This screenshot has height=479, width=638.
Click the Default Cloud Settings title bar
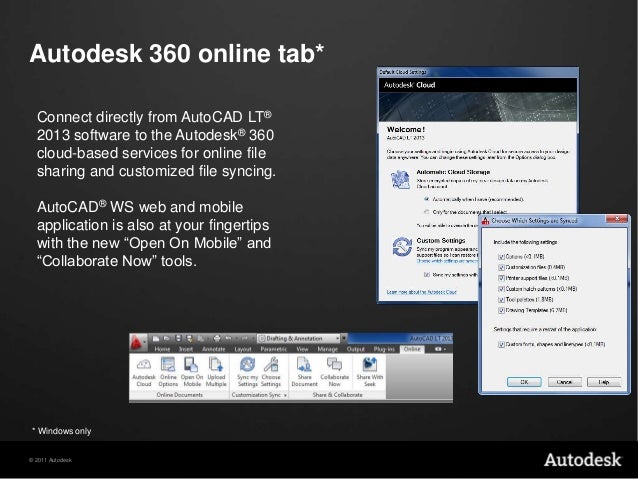[478, 72]
